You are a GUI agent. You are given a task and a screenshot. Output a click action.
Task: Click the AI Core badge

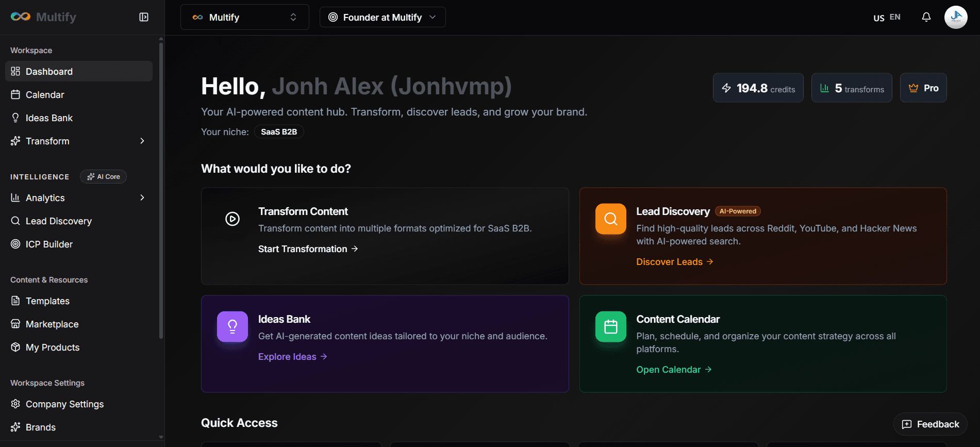click(103, 176)
